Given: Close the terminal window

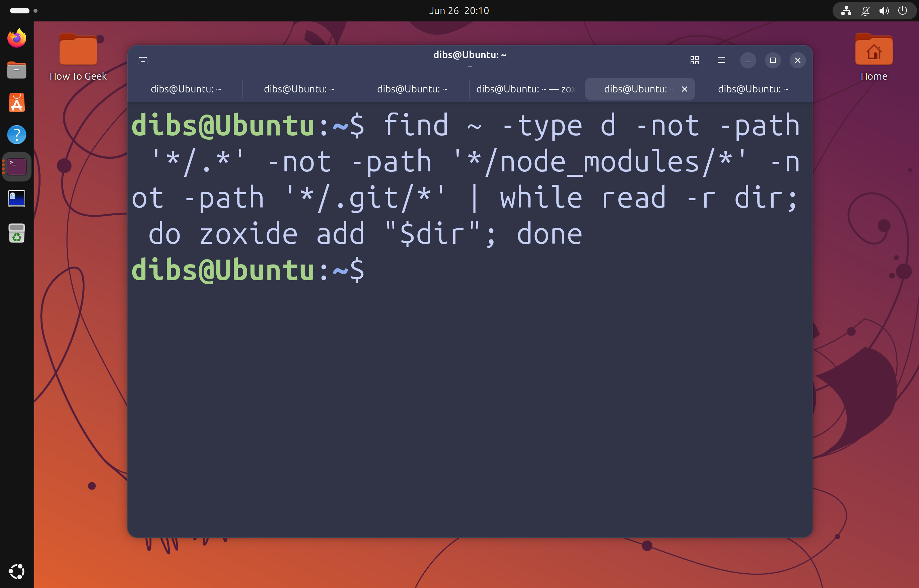Looking at the screenshot, I should [797, 60].
